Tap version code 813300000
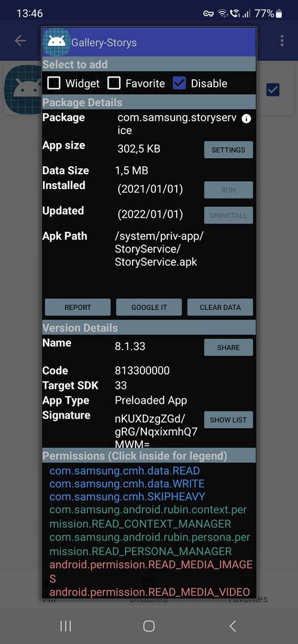This screenshot has height=644, width=298. pos(142,371)
